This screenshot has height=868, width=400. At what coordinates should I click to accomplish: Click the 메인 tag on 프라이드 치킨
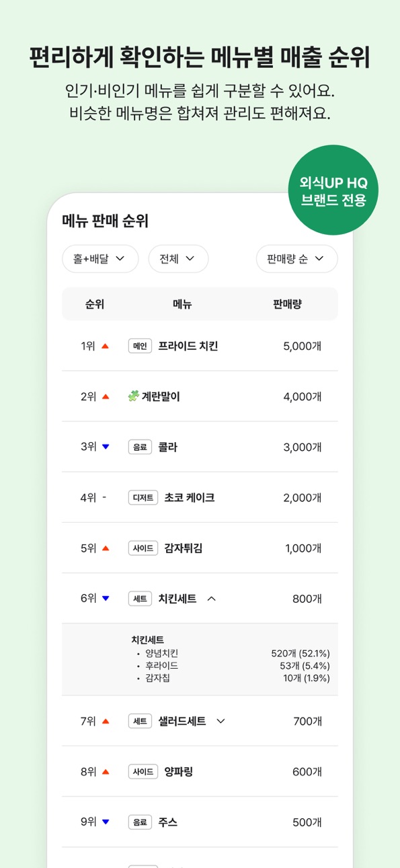click(140, 346)
